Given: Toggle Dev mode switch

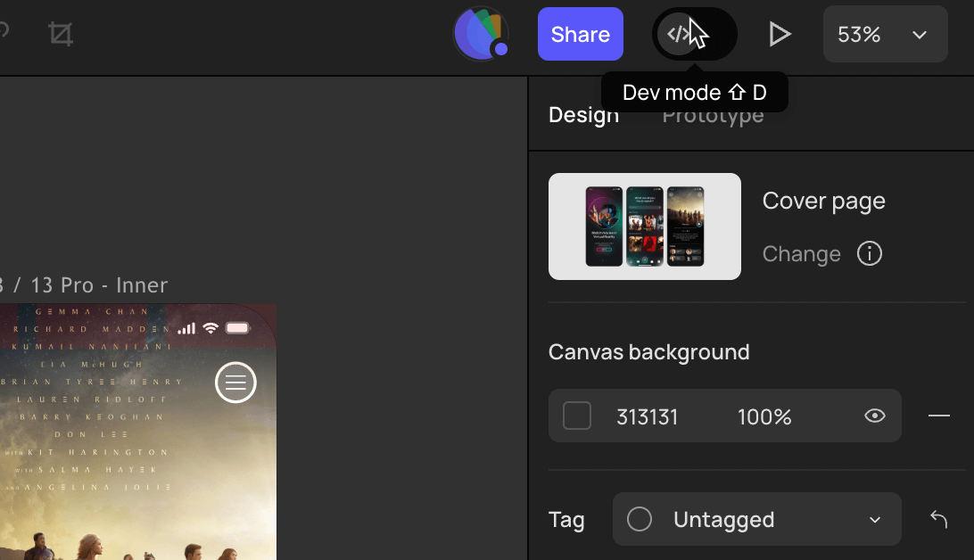Looking at the screenshot, I should tap(694, 34).
